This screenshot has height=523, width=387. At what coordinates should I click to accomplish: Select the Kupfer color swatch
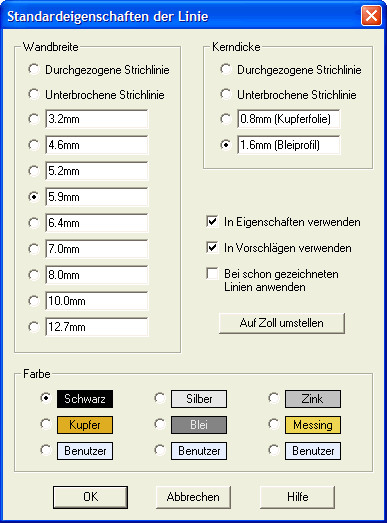pyautogui.click(x=85, y=425)
